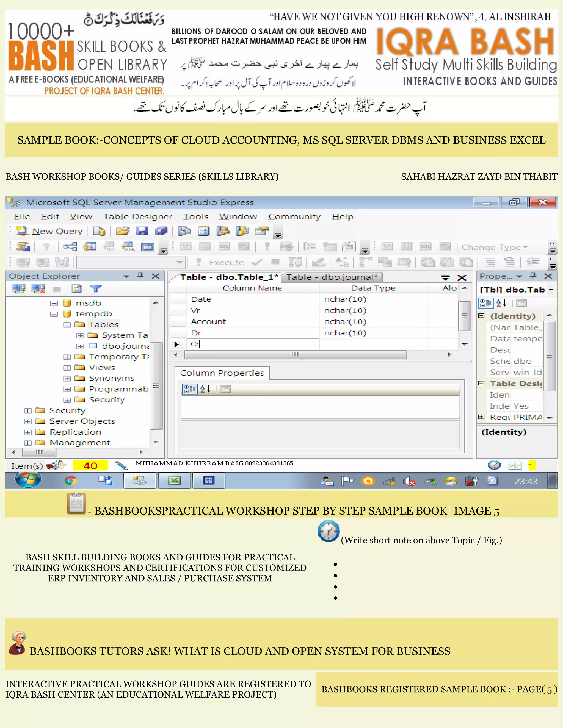This screenshot has height=728, width=563.
Task: Click the Dr column name cell
Action: click(253, 333)
